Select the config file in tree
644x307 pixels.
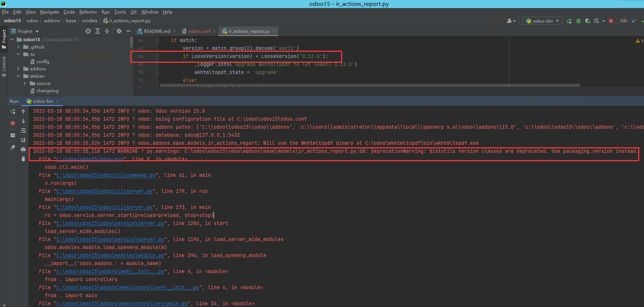[x=43, y=61]
